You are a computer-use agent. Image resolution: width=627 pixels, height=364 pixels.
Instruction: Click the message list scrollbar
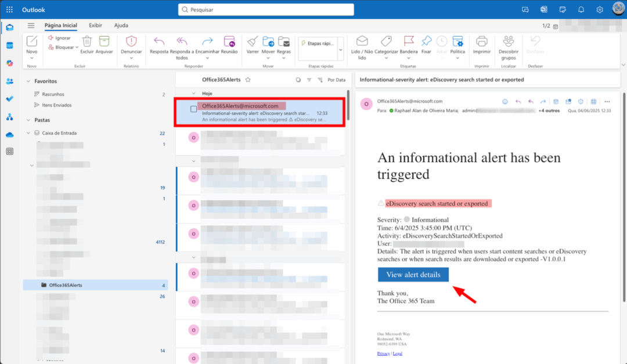tap(348, 105)
